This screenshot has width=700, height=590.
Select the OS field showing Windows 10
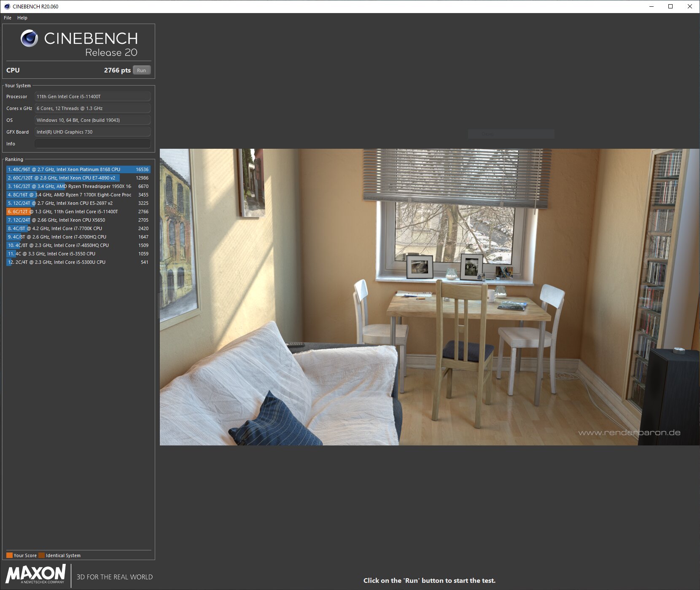(x=92, y=120)
